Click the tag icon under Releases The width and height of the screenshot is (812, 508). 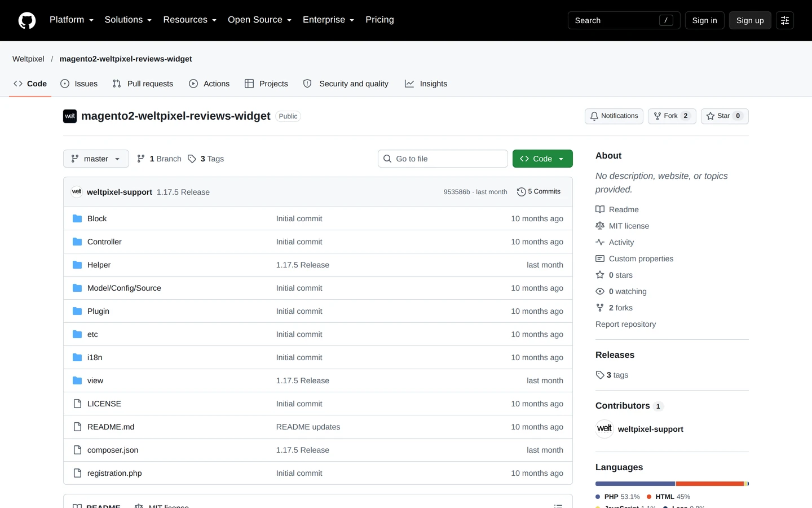[600, 375]
